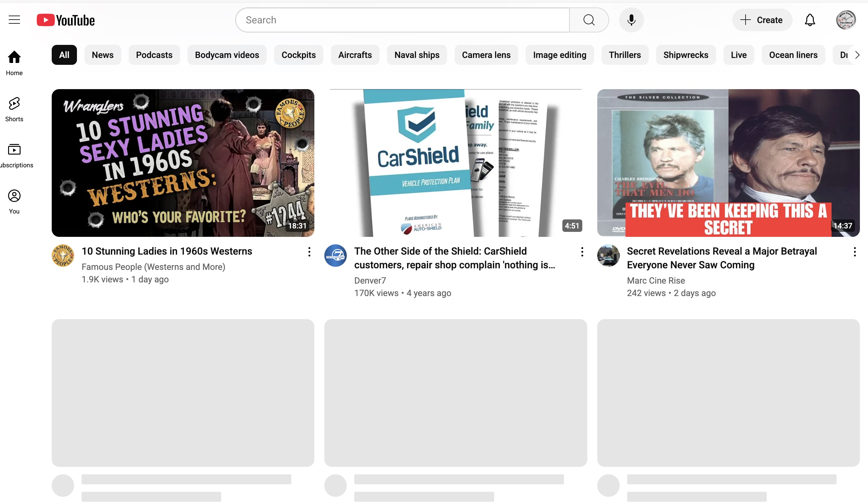Activate voice search microphone
868x503 pixels.
point(631,20)
